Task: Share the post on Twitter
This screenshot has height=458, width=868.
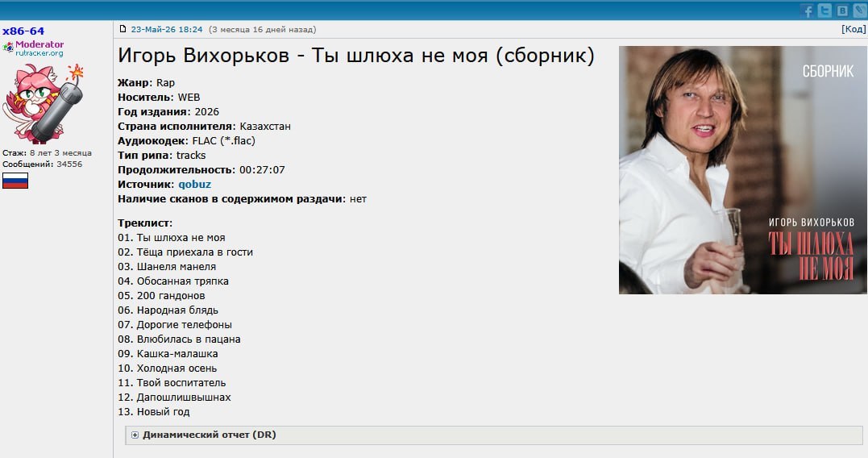Action: (824, 10)
